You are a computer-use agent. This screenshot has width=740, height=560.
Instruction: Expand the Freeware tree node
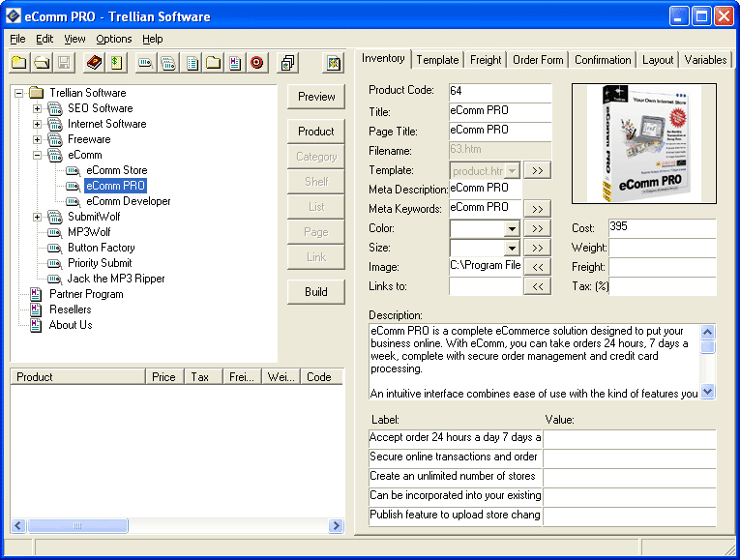coord(37,139)
